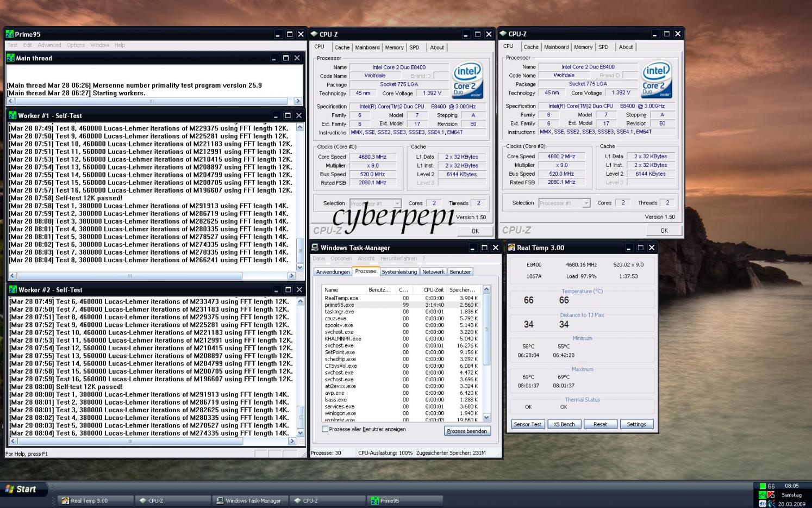Select taskmgr.exe process row
This screenshot has height=508, width=812.
[402, 312]
